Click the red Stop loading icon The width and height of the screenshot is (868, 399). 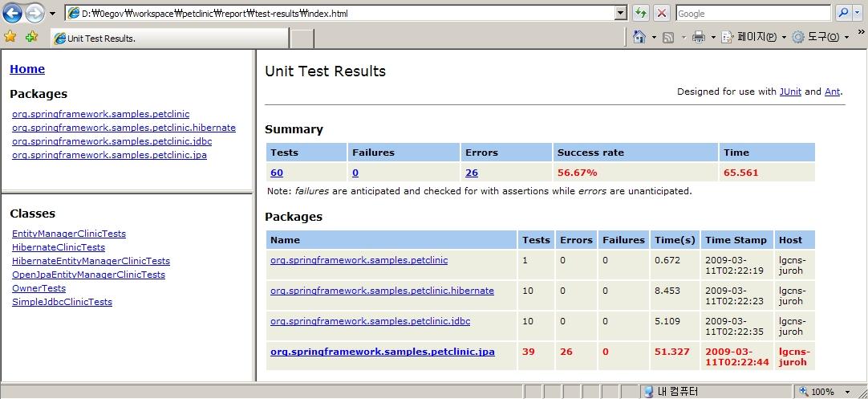pyautogui.click(x=662, y=13)
